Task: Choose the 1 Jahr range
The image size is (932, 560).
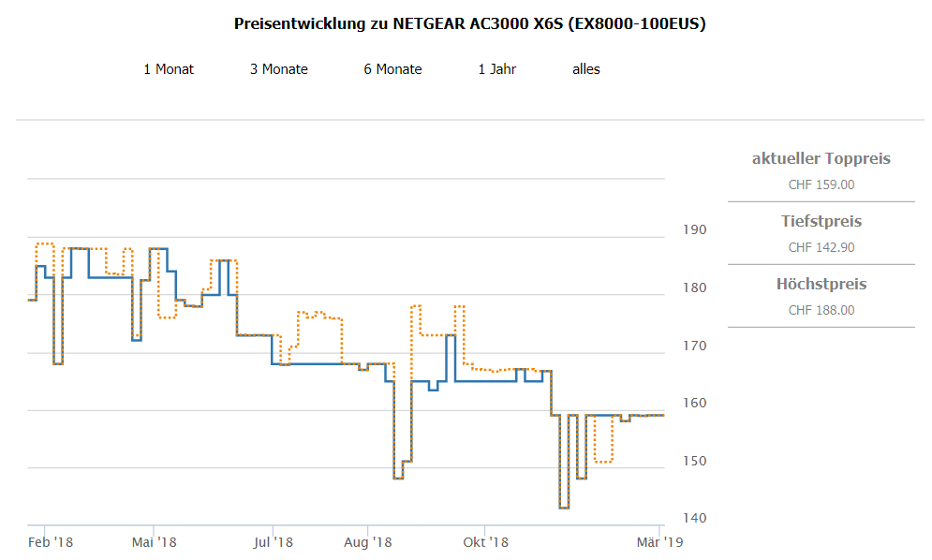Action: coord(496,69)
